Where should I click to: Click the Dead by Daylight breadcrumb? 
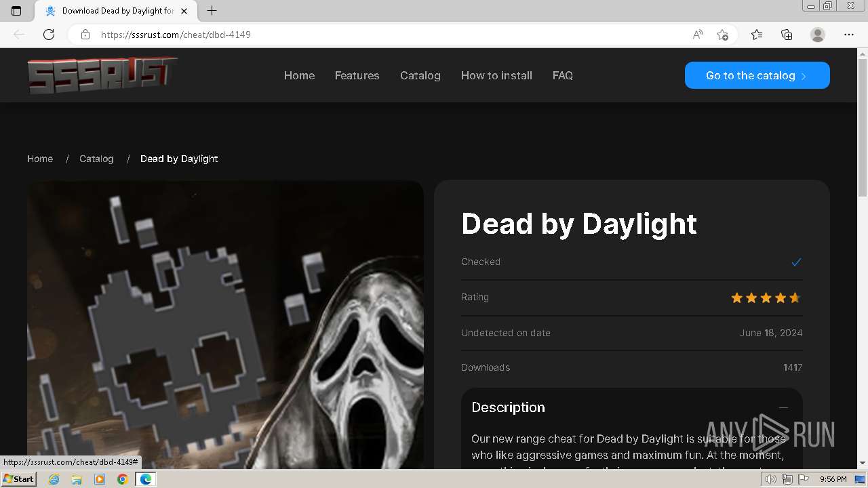(179, 159)
